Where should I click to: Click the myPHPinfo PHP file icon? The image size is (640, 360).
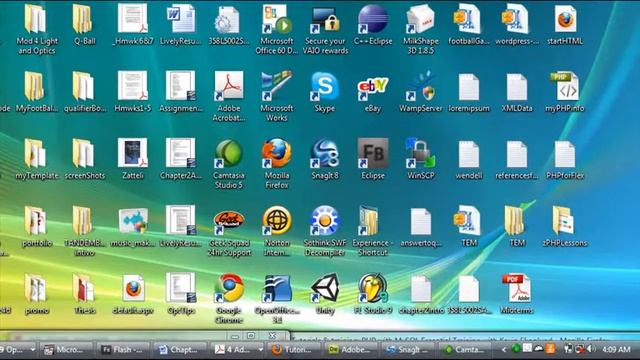coord(565,87)
